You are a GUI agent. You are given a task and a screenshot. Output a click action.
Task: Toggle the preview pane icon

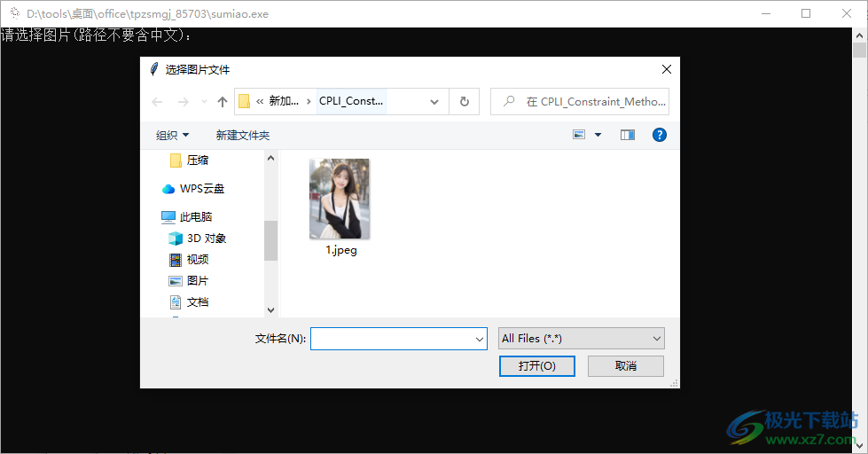[627, 135]
